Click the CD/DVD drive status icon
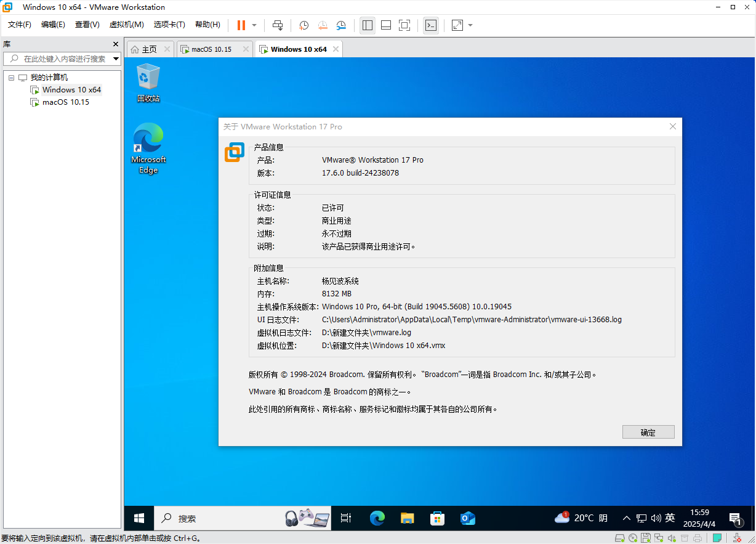The width and height of the screenshot is (756, 544). (x=633, y=538)
